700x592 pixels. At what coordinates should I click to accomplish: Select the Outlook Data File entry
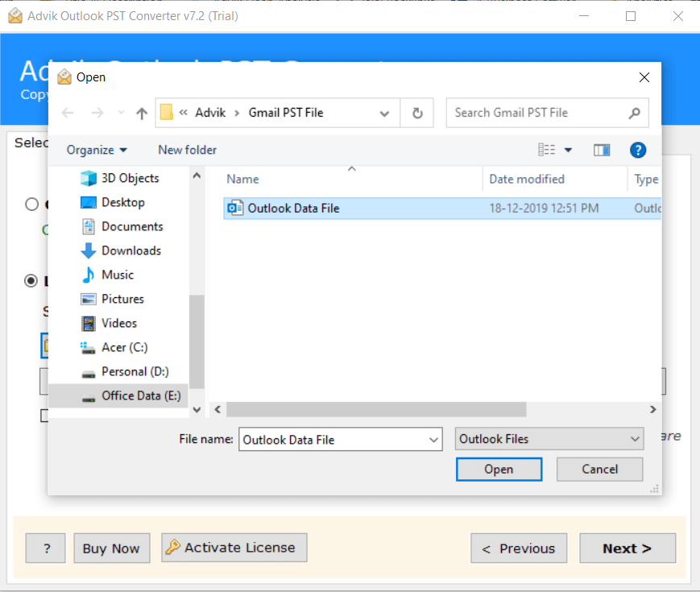click(x=442, y=208)
